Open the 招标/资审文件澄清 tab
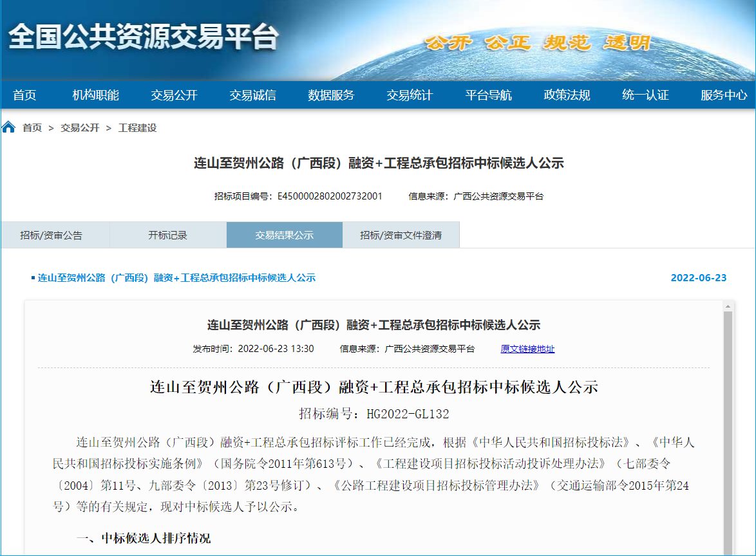Viewport: 756px width, 556px height. click(401, 236)
